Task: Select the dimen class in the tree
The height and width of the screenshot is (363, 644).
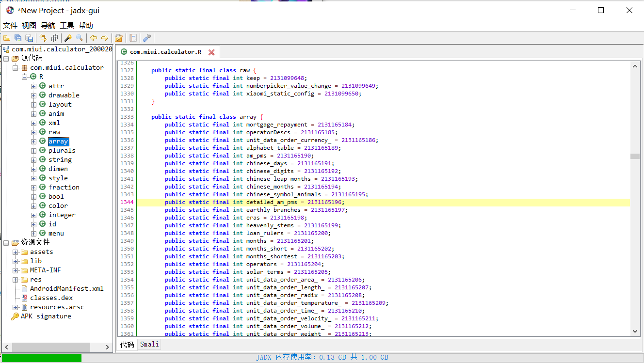Action: point(58,169)
